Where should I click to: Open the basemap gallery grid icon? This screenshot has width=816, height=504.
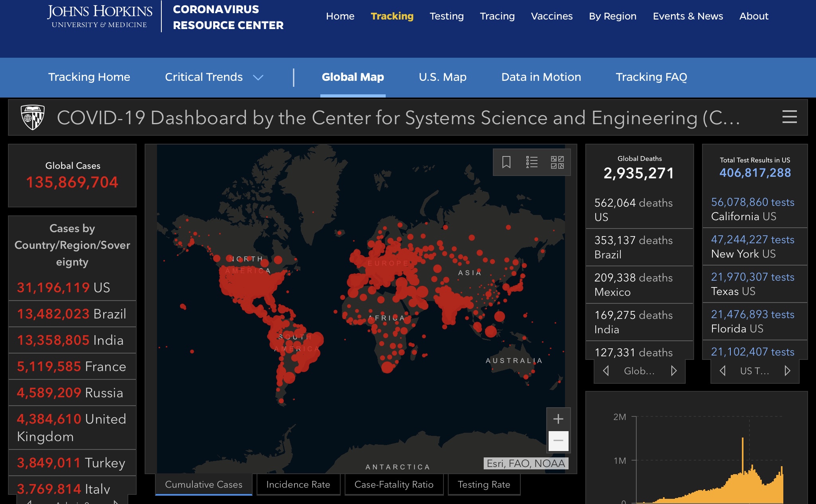pos(557,162)
